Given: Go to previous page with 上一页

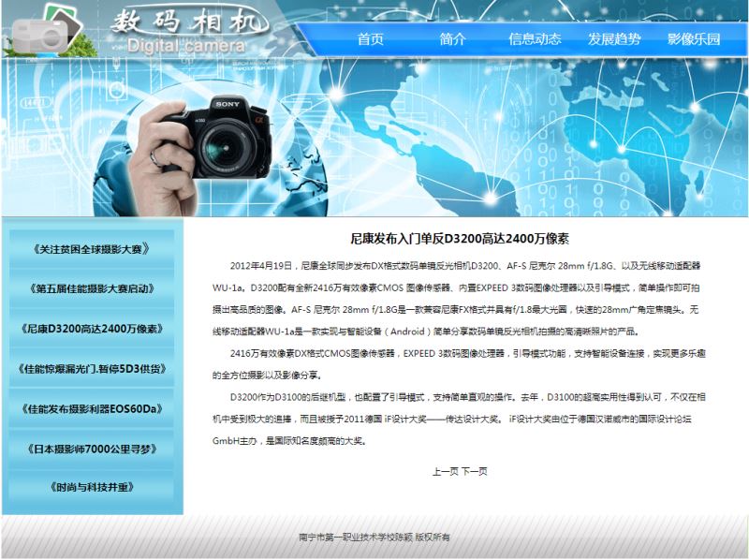Looking at the screenshot, I should coord(445,471).
